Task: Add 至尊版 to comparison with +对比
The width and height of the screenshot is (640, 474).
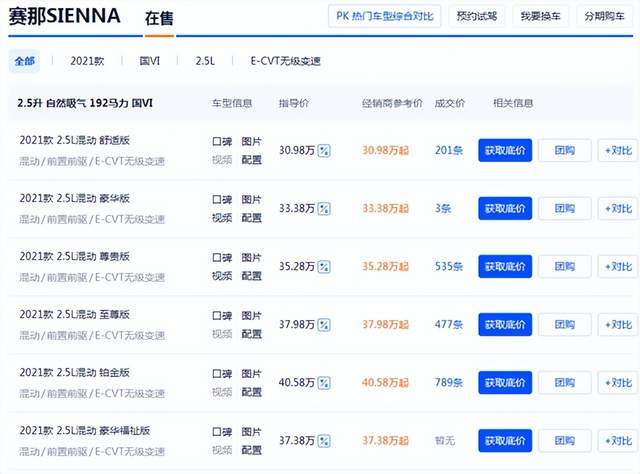Action: tap(617, 324)
